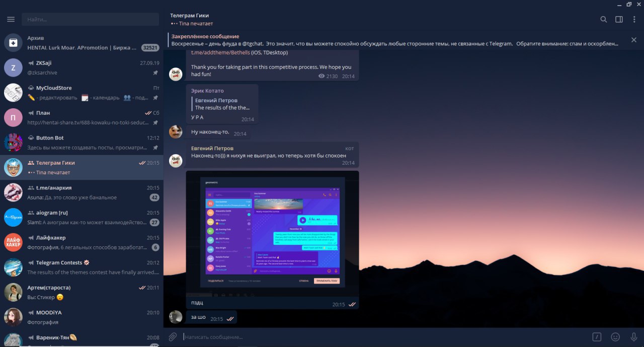Click the Артем(староста) avatar
644x347 pixels.
[x=13, y=292]
